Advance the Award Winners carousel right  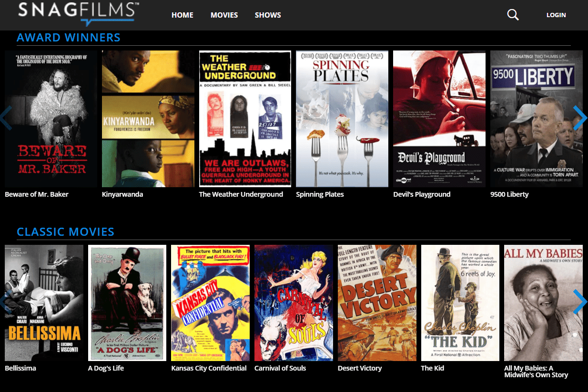click(580, 118)
